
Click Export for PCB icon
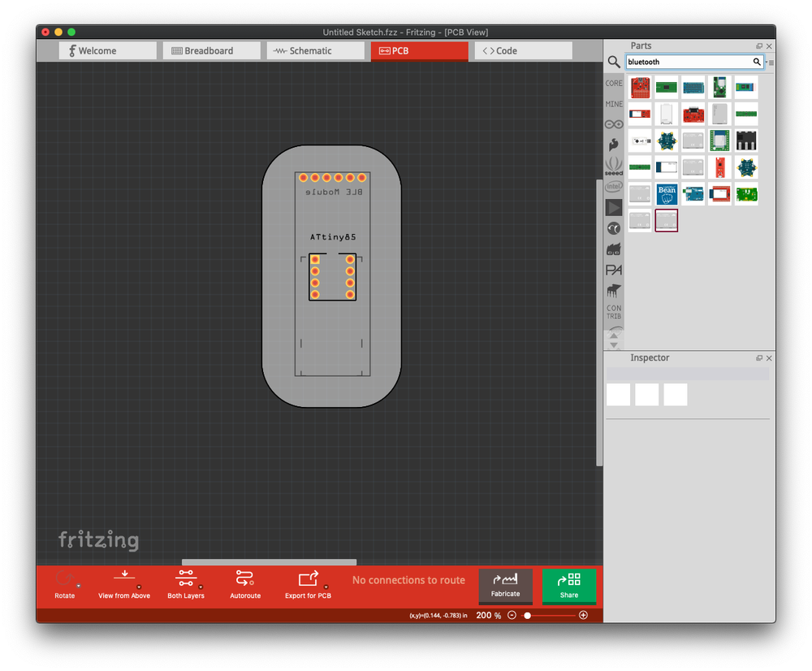(308, 578)
